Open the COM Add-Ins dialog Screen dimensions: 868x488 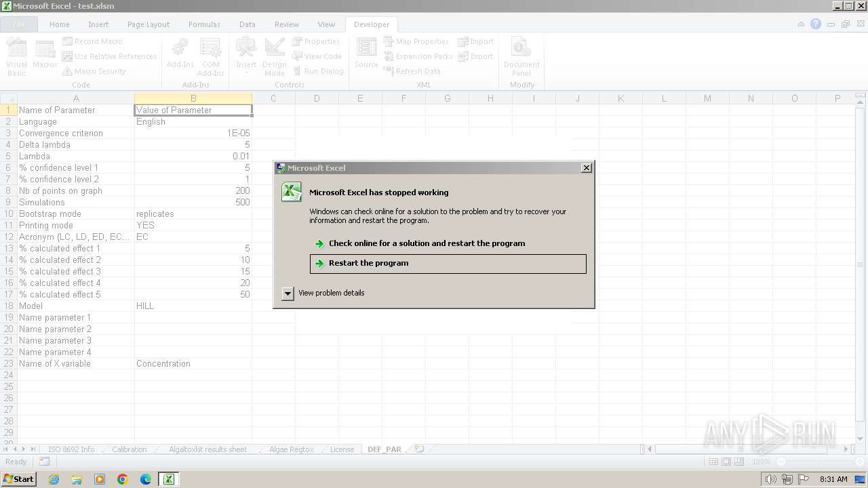[210, 58]
